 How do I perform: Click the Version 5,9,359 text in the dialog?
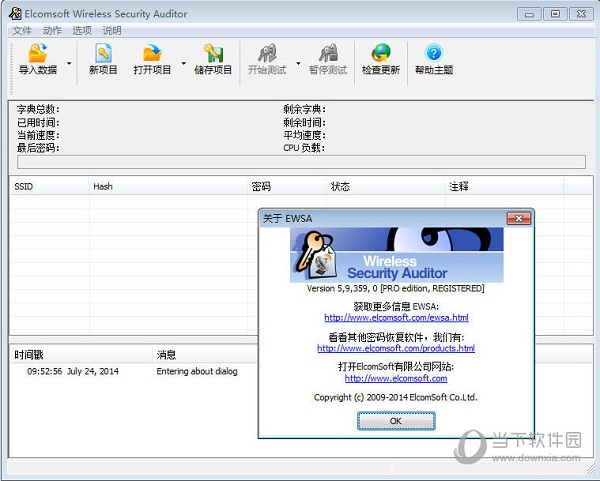(396, 289)
